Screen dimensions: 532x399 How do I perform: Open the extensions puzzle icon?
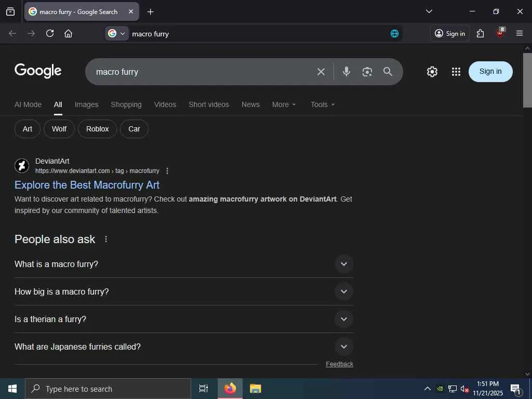coord(480,34)
